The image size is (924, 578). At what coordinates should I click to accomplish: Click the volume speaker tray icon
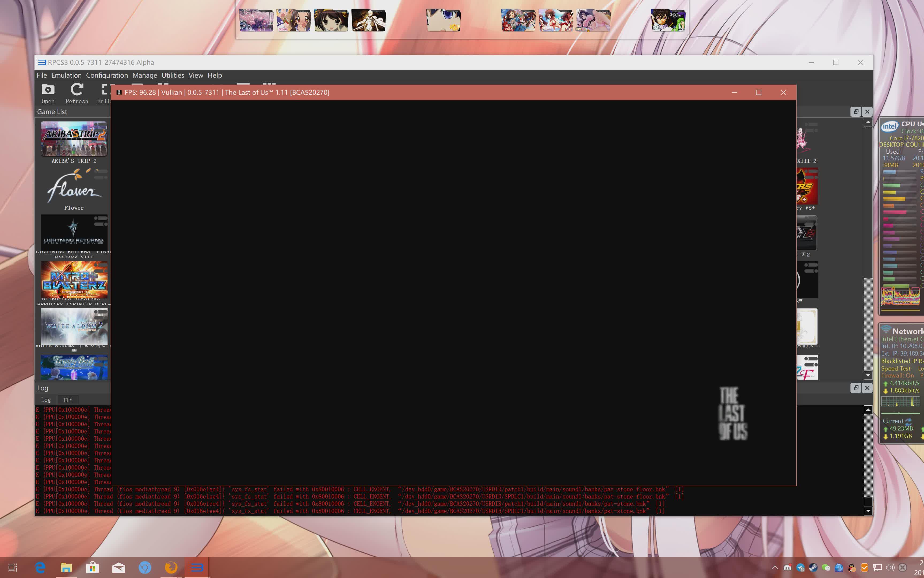pos(889,568)
